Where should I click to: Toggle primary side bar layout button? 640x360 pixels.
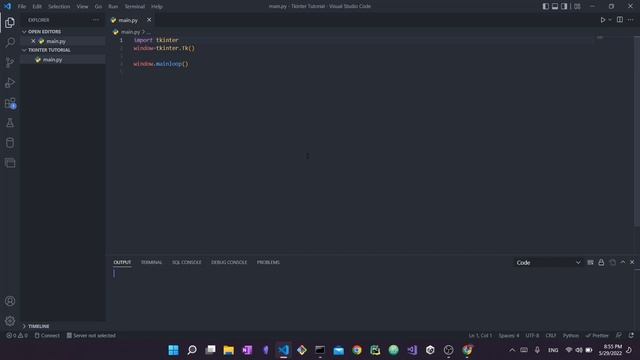pos(545,6)
